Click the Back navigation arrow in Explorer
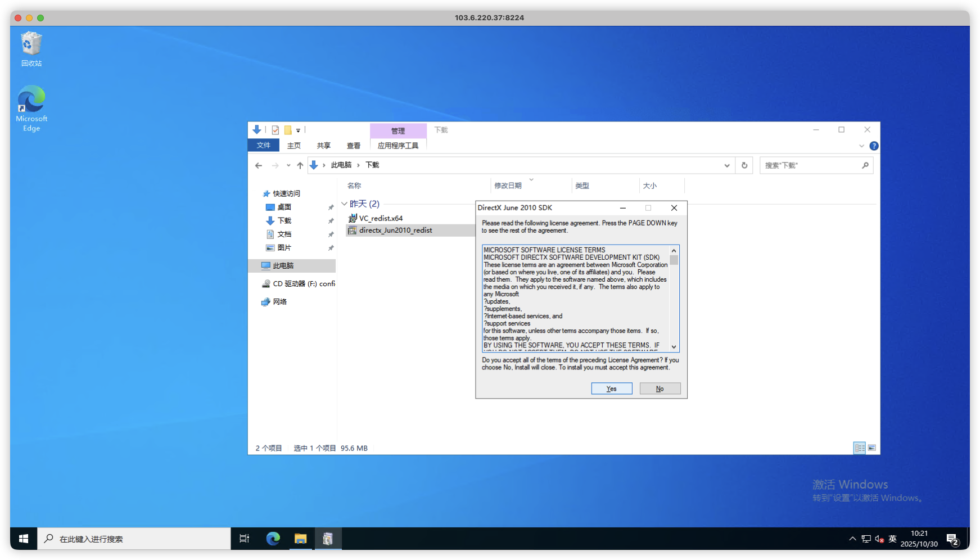The width and height of the screenshot is (980, 560). click(259, 165)
